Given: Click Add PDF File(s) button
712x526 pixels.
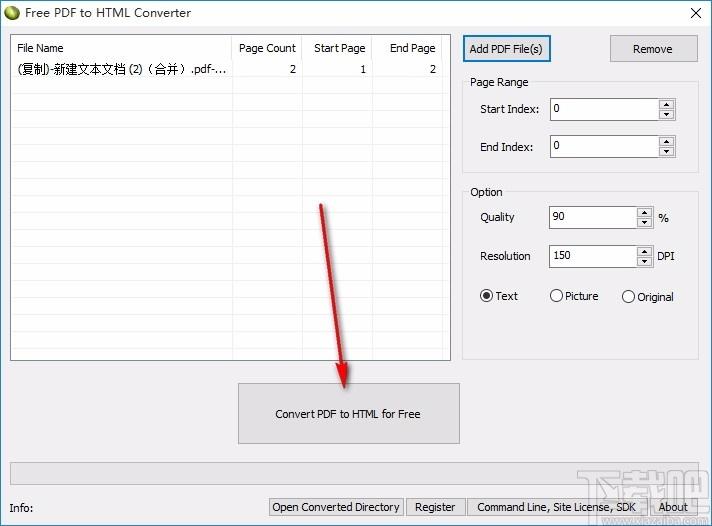Looking at the screenshot, I should 506,49.
